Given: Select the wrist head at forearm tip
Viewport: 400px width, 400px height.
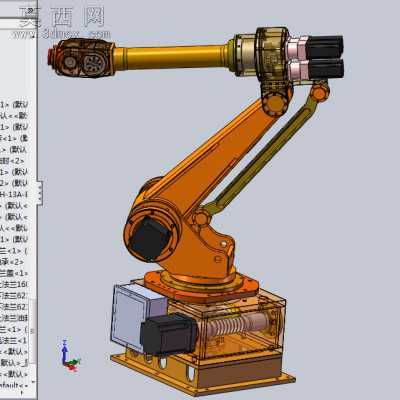Looking at the screenshot, I should (x=83, y=58).
